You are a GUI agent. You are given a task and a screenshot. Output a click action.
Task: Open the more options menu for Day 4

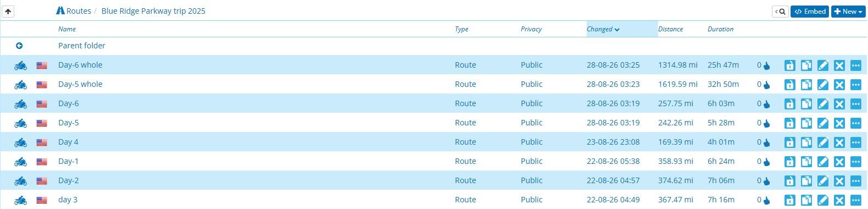(x=855, y=142)
